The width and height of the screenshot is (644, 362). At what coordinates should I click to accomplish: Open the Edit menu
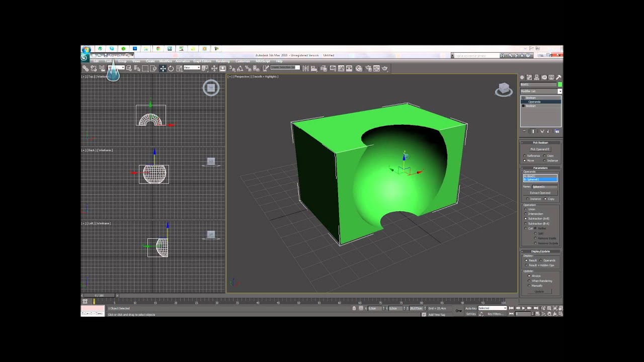tap(96, 61)
